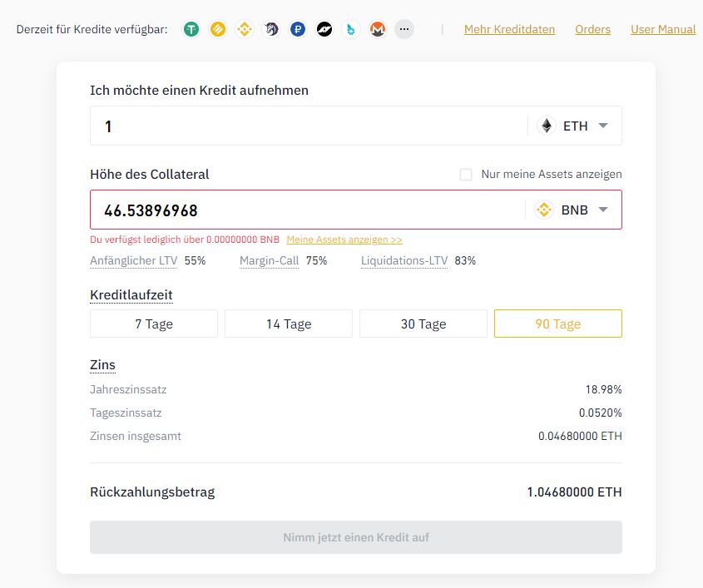
Task: Click the BUSD coin icon
Action: (x=218, y=29)
